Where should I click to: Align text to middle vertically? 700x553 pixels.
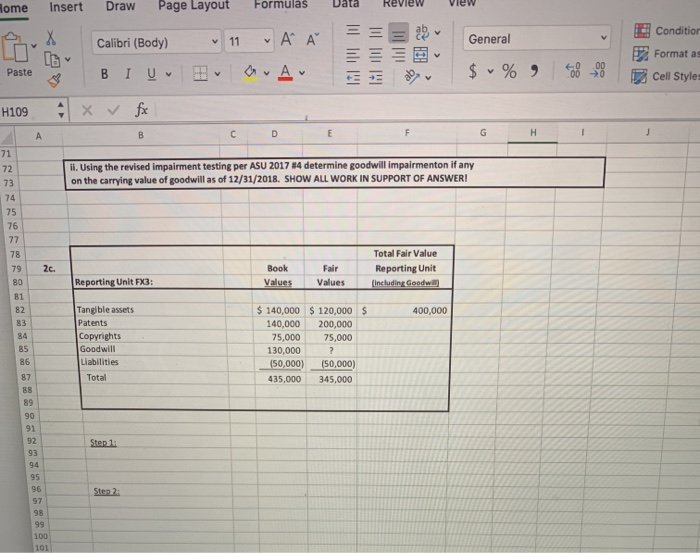[x=375, y=32]
